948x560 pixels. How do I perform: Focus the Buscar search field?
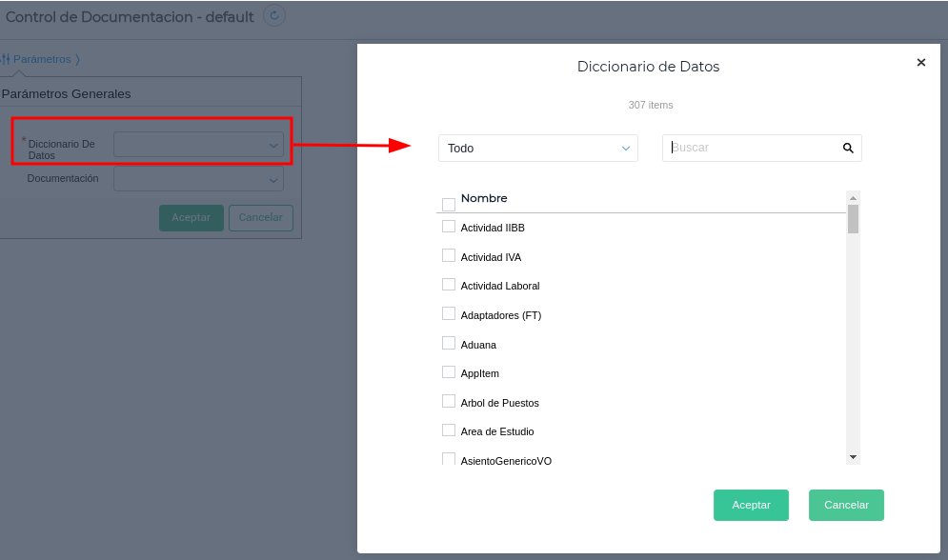click(x=753, y=148)
